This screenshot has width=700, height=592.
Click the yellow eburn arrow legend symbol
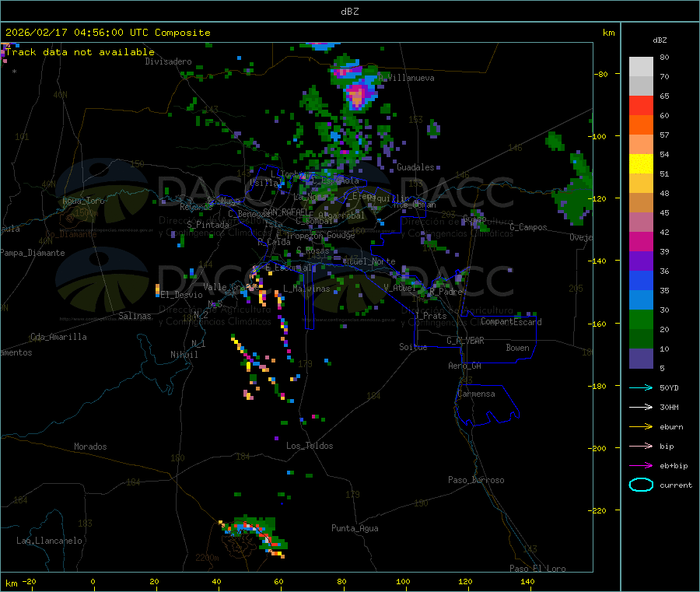tap(641, 427)
